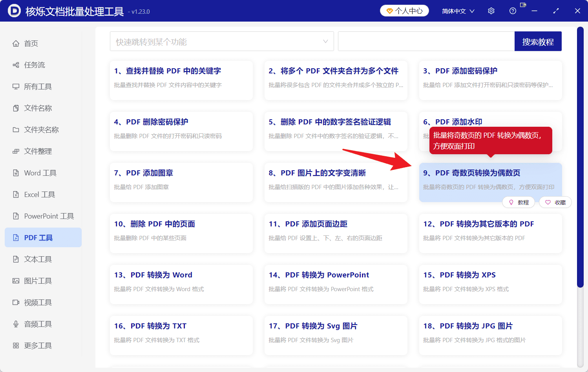This screenshot has width=588, height=372.
Task: Open PDF 奇数页转换为偶数页 card
Action: point(491,182)
